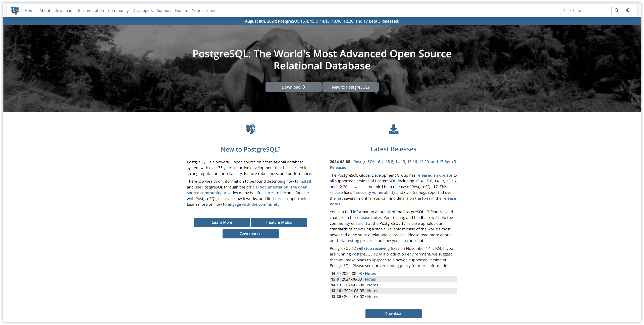This screenshot has height=325, width=644.
Task: Click the Learn More button
Action: [222, 222]
